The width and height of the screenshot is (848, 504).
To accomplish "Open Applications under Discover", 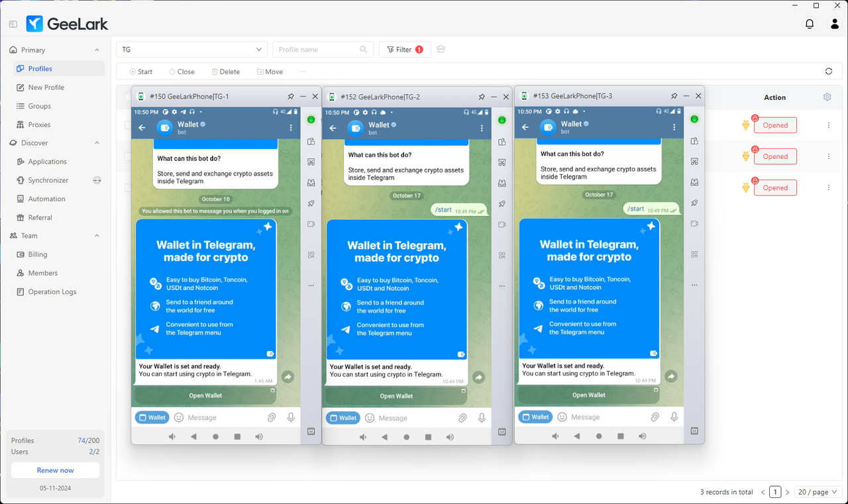I will (x=58, y=162).
